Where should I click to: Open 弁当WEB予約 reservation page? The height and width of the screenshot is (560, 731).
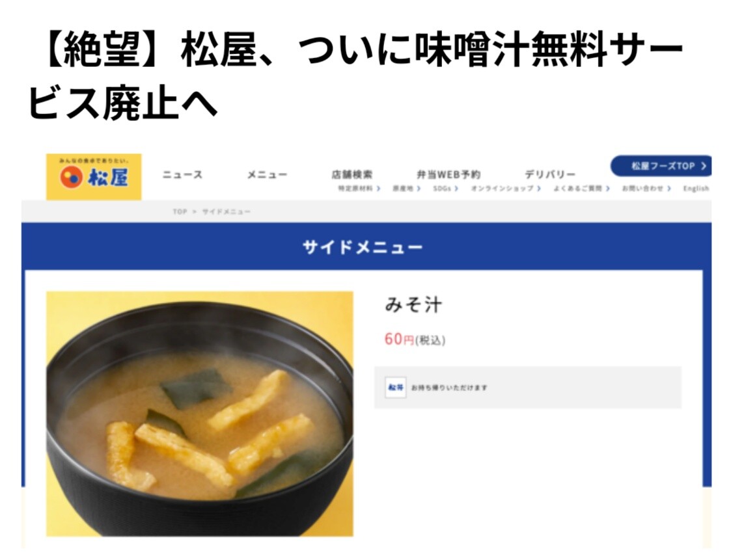point(448,175)
